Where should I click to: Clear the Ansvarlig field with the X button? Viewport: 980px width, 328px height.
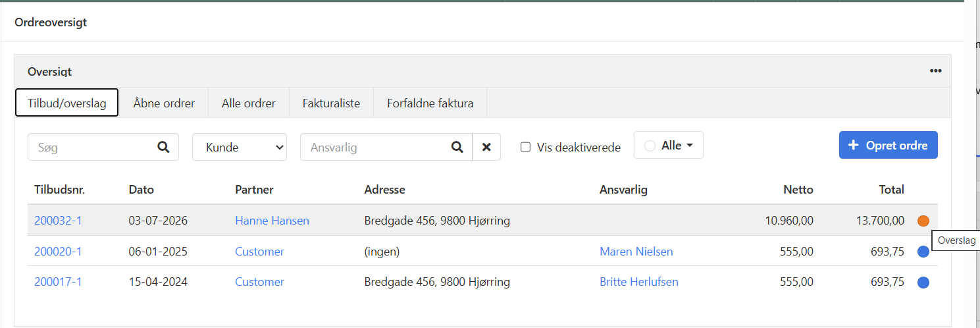pos(486,148)
